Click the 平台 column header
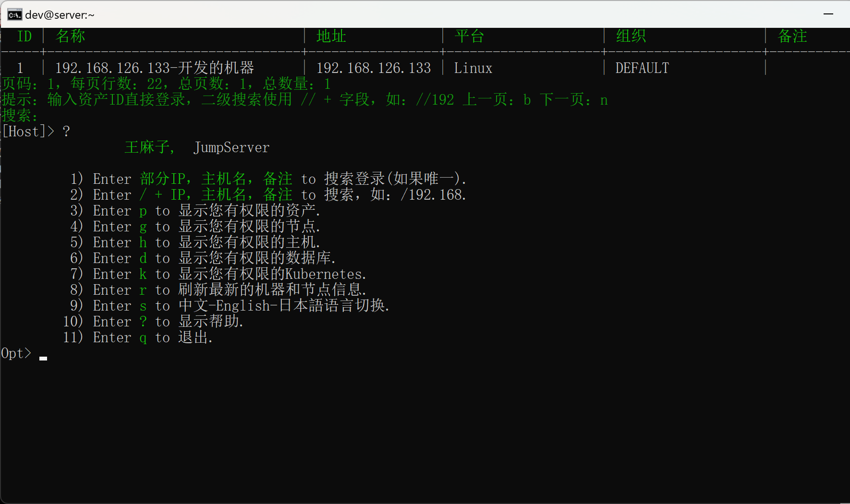Viewport: 850px width, 504px height. [469, 36]
